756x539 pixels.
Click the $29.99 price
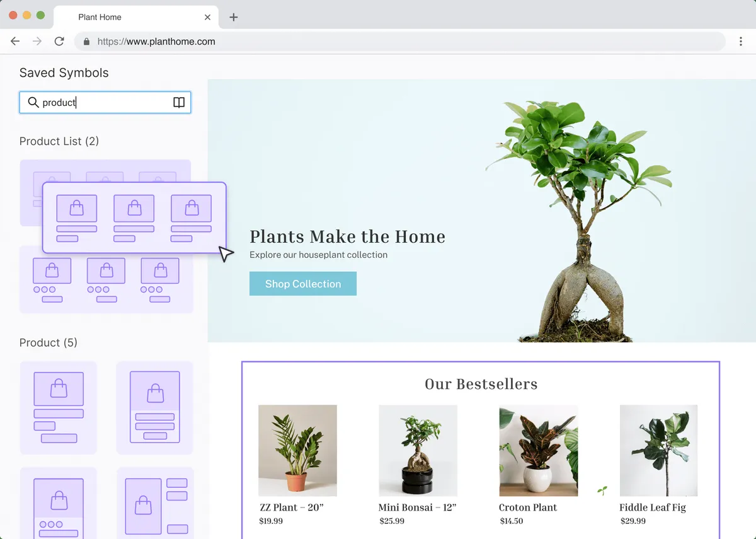[x=633, y=521]
